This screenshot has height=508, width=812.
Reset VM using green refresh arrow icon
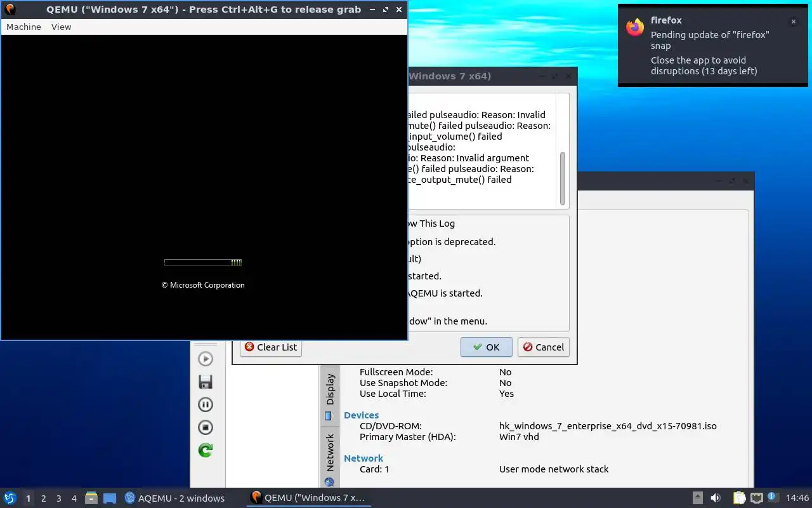pos(206,450)
